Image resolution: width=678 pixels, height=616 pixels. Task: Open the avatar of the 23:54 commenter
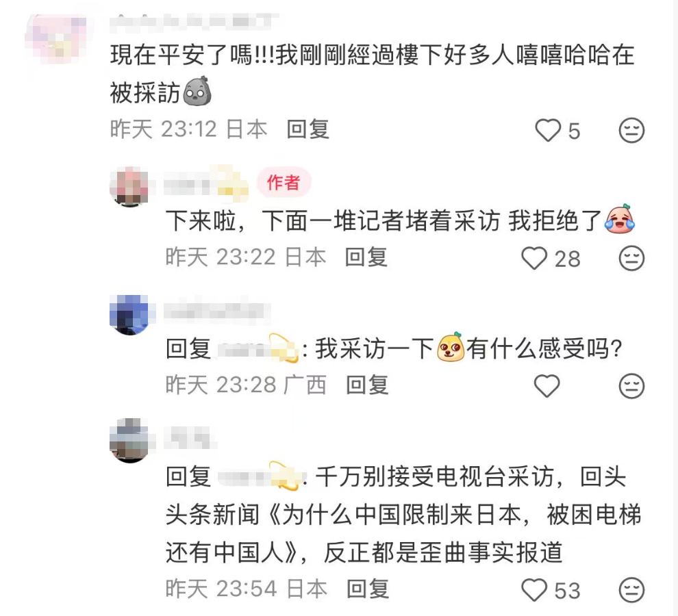pos(129,441)
